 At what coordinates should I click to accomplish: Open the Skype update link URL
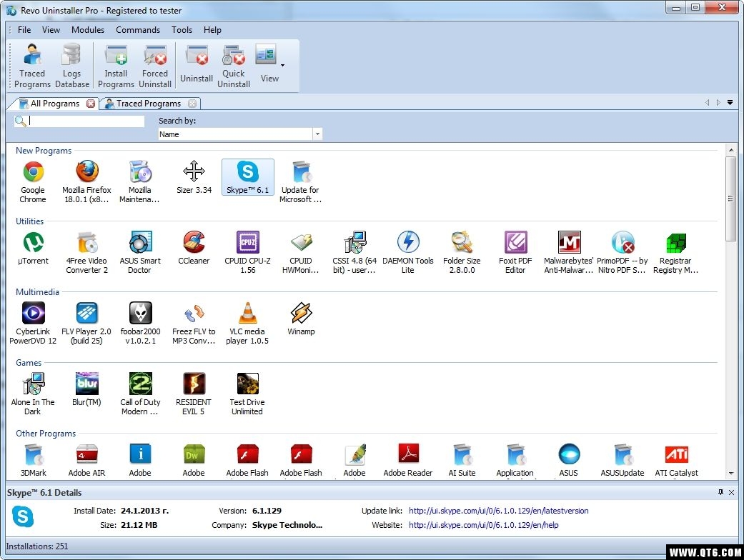(499, 511)
